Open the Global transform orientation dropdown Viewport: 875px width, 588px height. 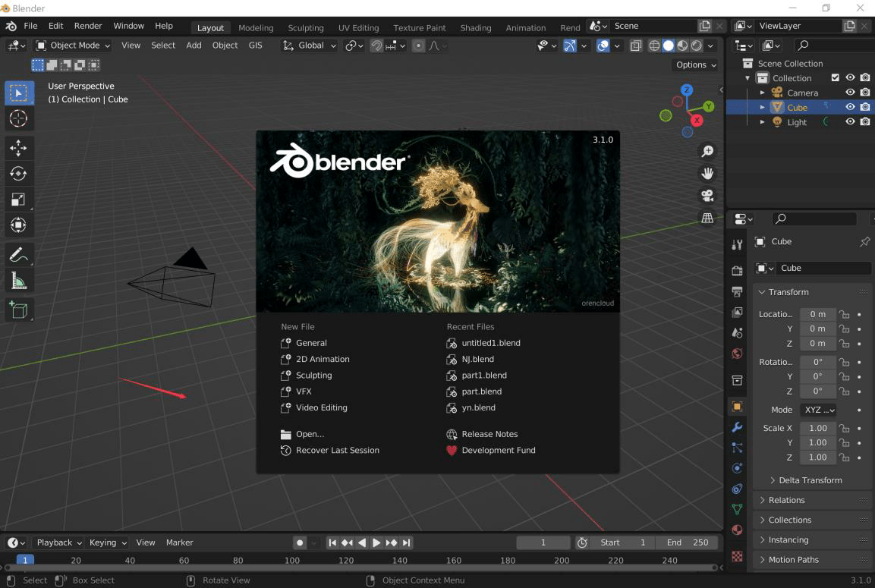[x=309, y=46]
